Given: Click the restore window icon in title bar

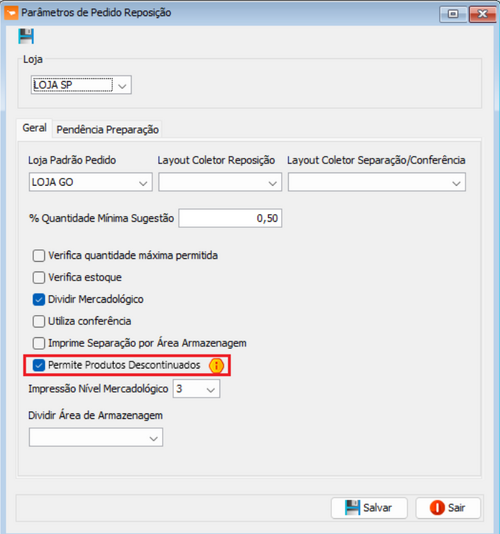Looking at the screenshot, I should (x=453, y=14).
